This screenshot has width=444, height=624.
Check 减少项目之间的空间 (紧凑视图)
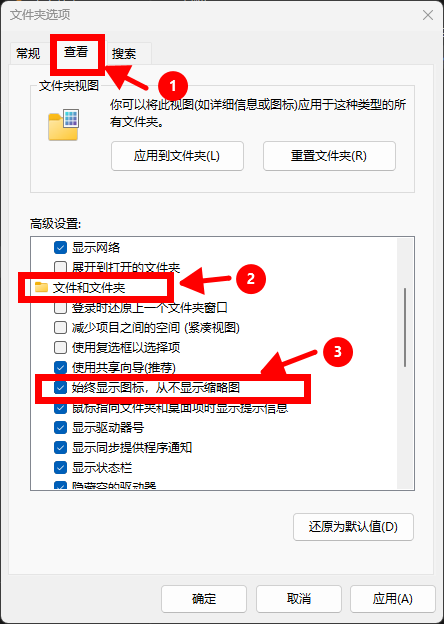60,328
